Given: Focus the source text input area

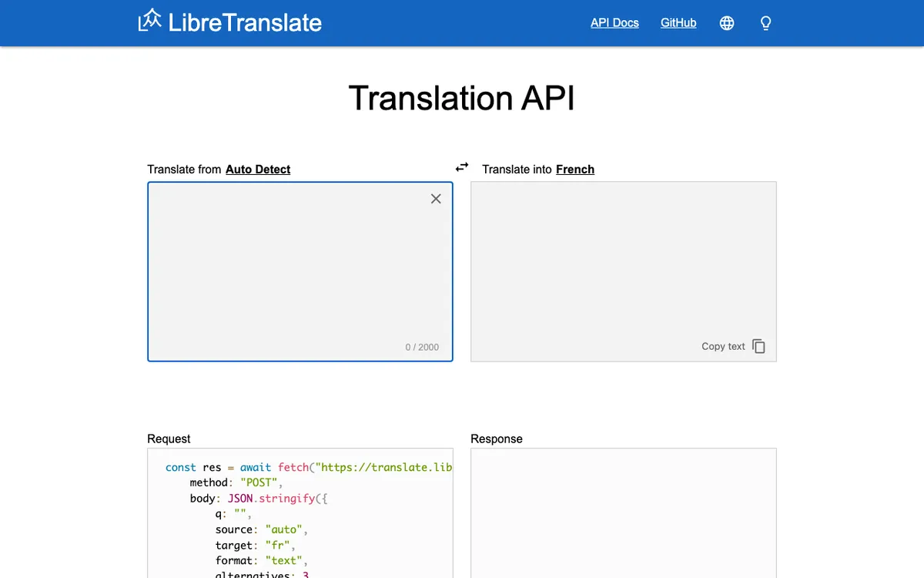Looking at the screenshot, I should tap(300, 271).
